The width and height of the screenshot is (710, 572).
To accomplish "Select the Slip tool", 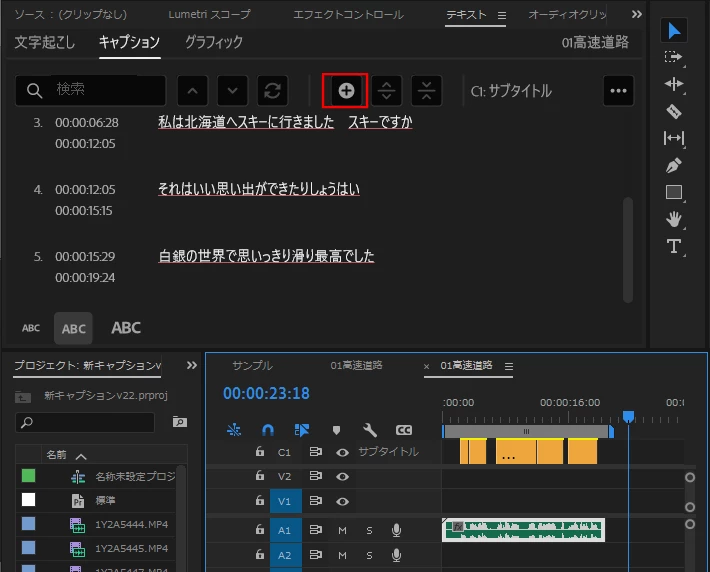I will (674, 138).
